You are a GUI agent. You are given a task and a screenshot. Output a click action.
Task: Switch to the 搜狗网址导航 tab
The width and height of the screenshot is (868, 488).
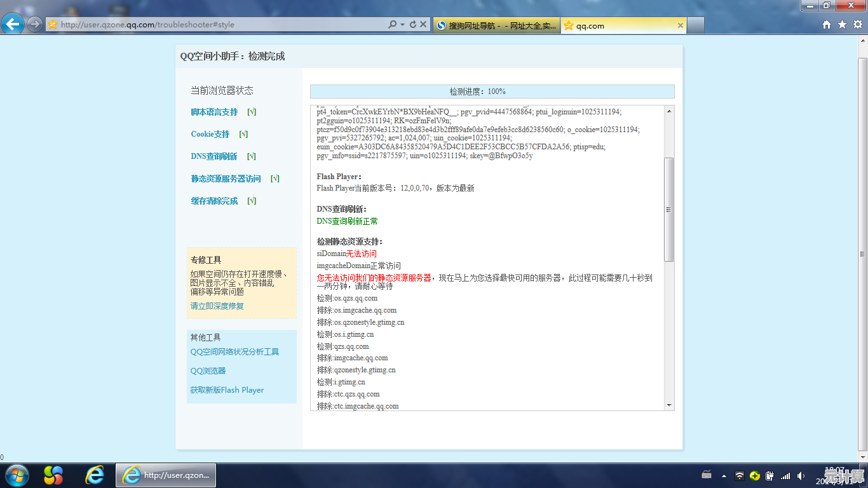point(496,25)
